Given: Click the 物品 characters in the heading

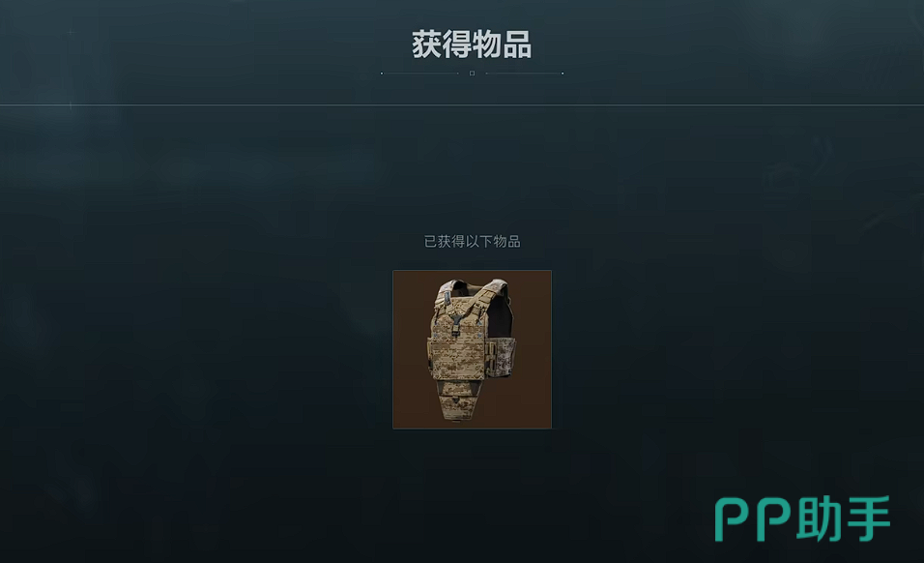Looking at the screenshot, I should (502, 44).
